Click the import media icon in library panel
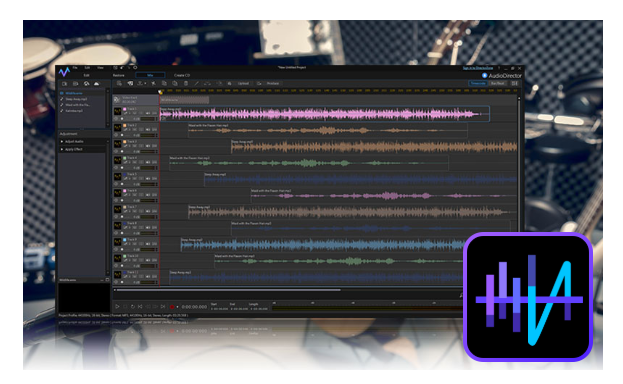This screenshot has width=623, height=384. (x=64, y=84)
